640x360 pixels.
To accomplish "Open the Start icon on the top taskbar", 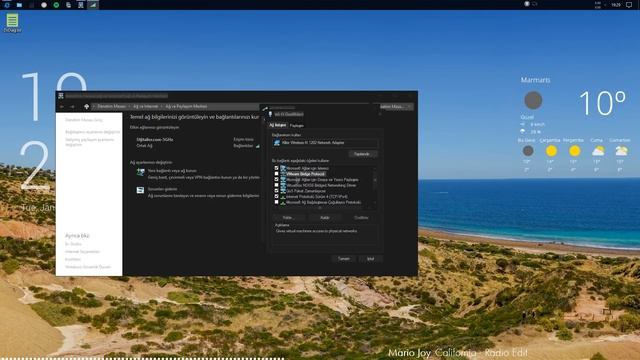I will [x=7, y=5].
